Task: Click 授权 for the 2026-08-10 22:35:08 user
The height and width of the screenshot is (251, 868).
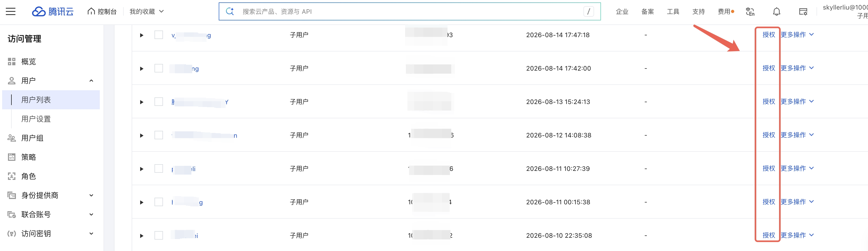Action: 769,235
